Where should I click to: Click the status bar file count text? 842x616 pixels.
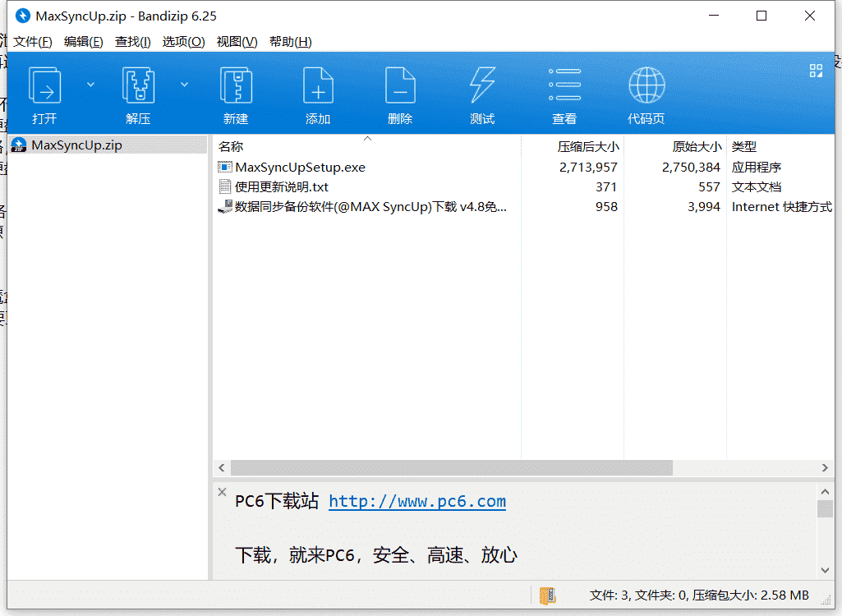(699, 595)
